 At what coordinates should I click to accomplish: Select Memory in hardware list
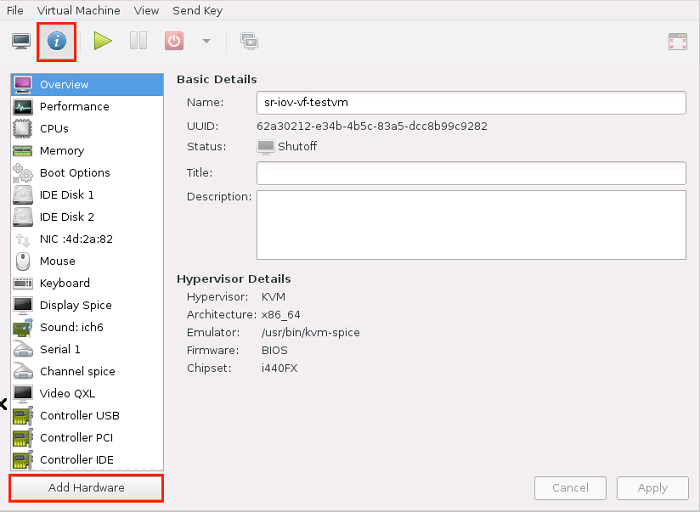coord(87,151)
